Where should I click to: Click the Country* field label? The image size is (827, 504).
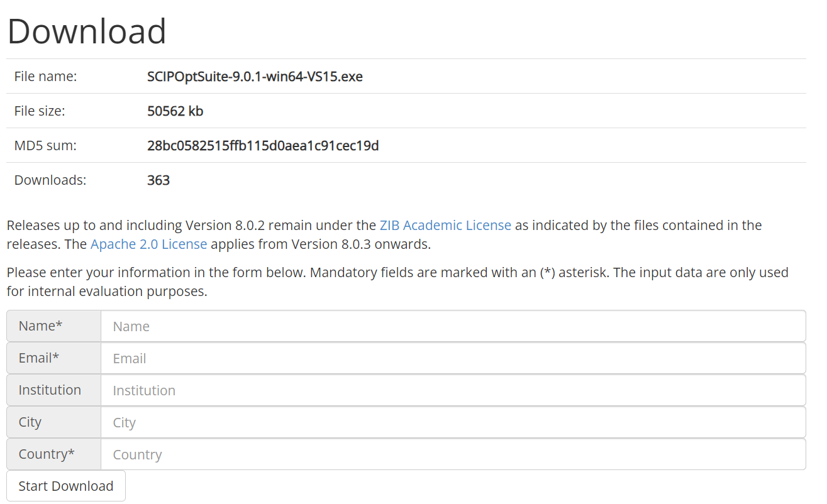(47, 454)
